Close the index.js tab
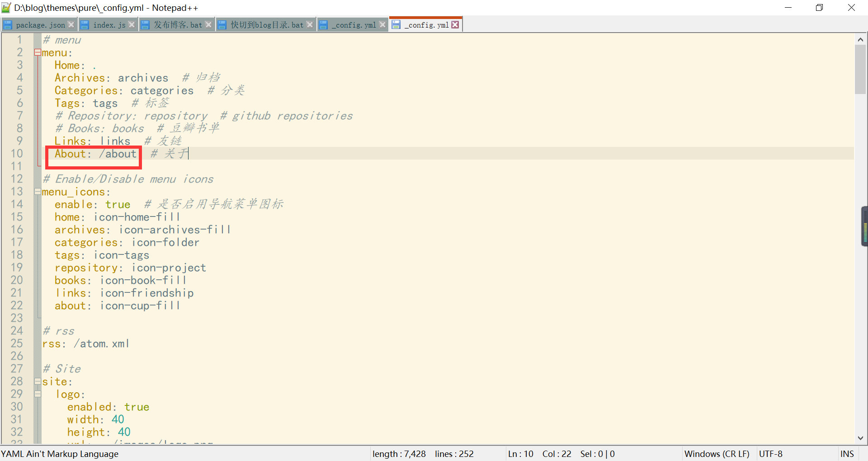This screenshot has height=461, width=868. (132, 24)
